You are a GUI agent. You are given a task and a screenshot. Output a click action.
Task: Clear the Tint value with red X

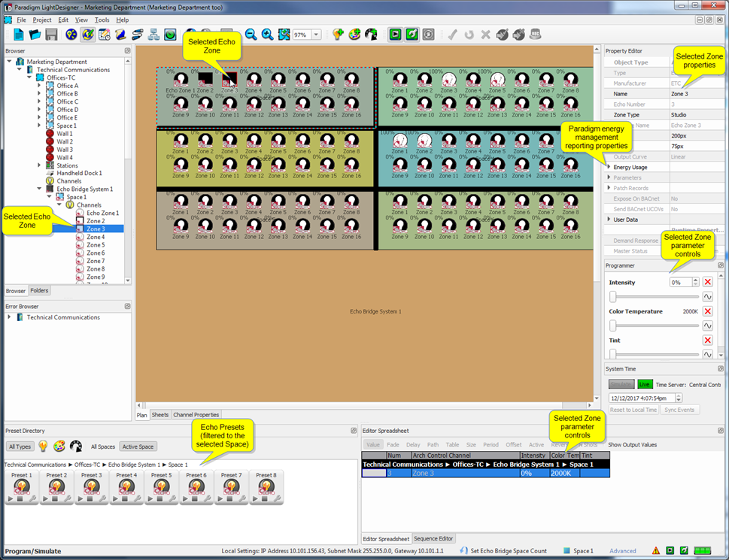click(708, 341)
